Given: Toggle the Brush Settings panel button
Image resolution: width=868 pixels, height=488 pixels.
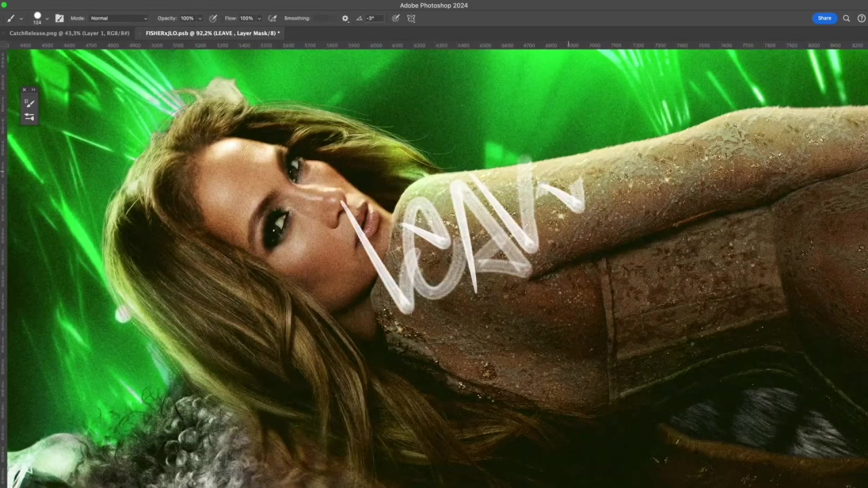Looking at the screenshot, I should (x=59, y=18).
